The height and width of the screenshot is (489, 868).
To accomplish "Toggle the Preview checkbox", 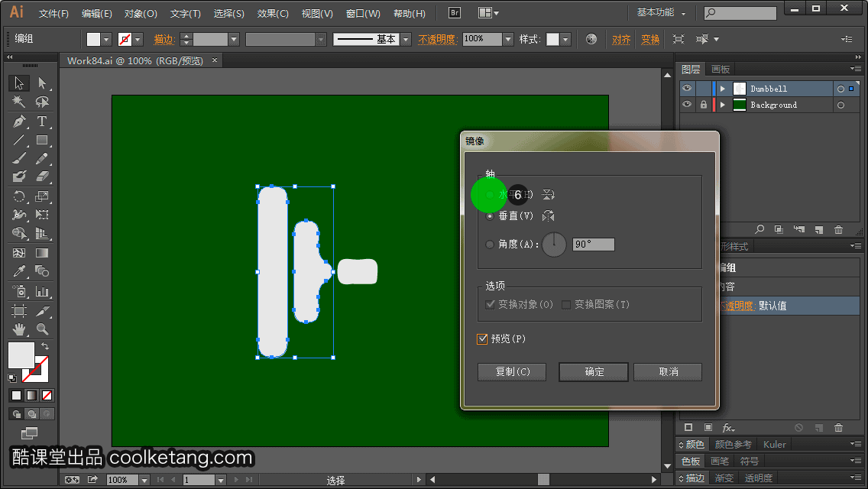I will click(x=482, y=339).
